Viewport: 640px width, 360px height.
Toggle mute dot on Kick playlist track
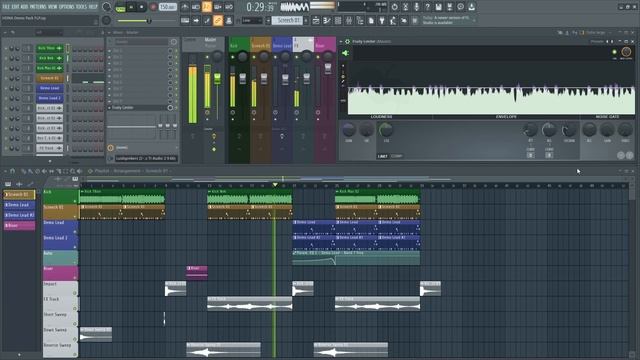(75, 201)
